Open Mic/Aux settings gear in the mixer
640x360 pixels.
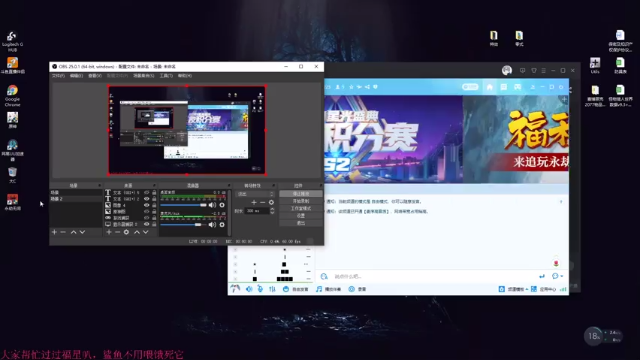(222, 224)
